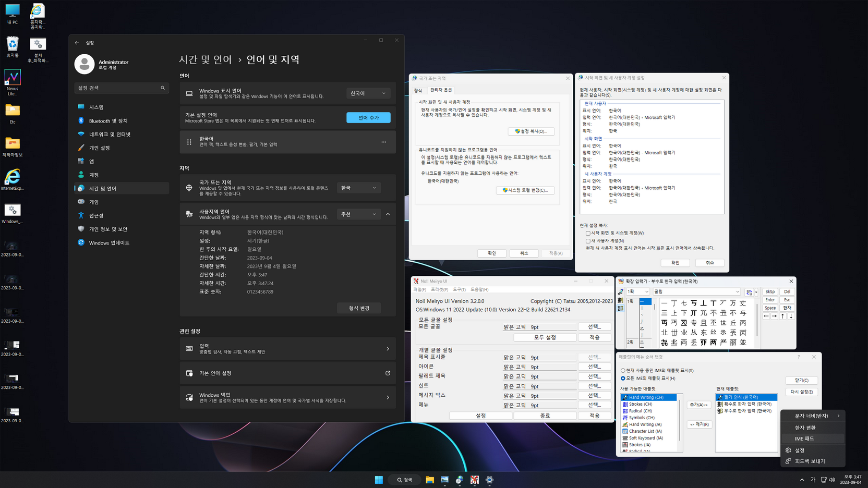Collapse the 사용지역 언어 section chevron
The width and height of the screenshot is (868, 488).
tap(388, 214)
